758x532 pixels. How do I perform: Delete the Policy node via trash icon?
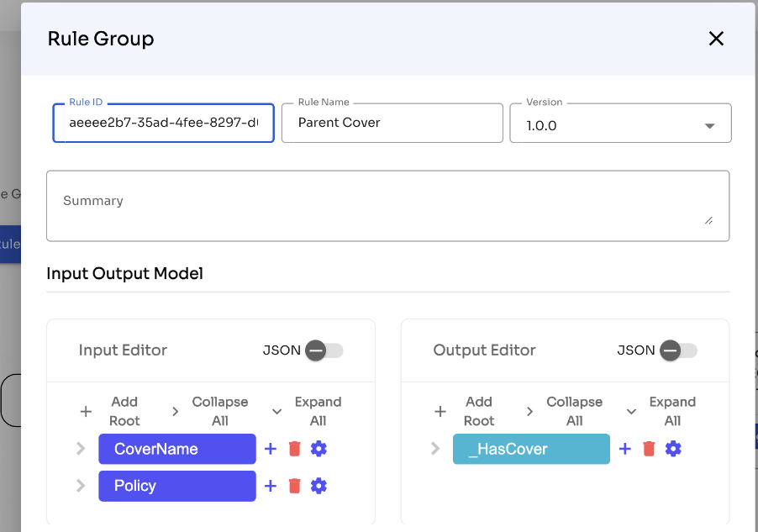click(294, 486)
